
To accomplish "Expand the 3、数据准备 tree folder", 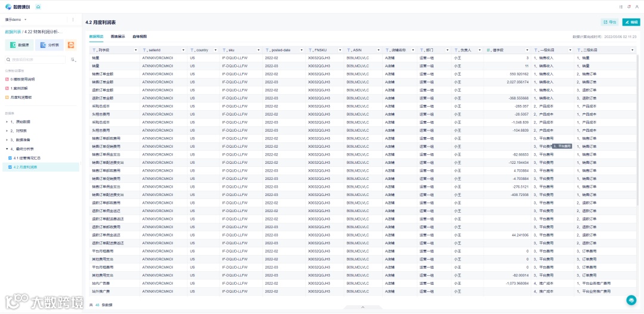I will tap(7, 140).
